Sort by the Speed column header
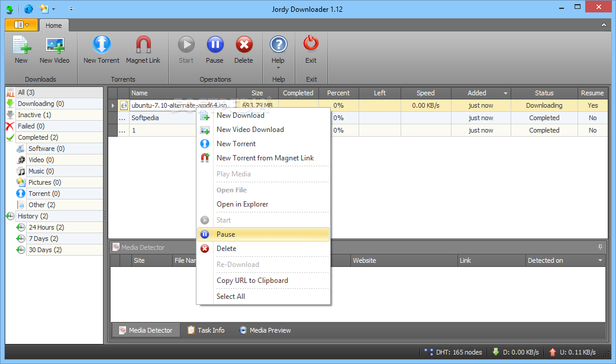 [x=426, y=93]
